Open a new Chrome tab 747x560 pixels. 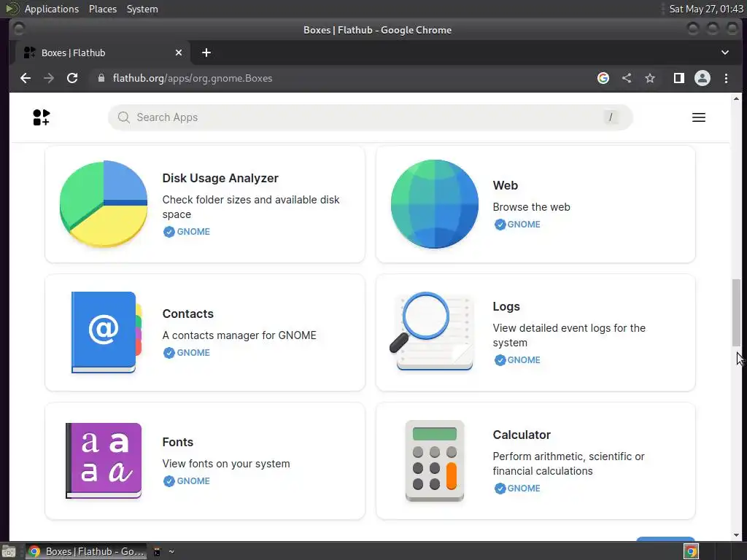coord(206,52)
